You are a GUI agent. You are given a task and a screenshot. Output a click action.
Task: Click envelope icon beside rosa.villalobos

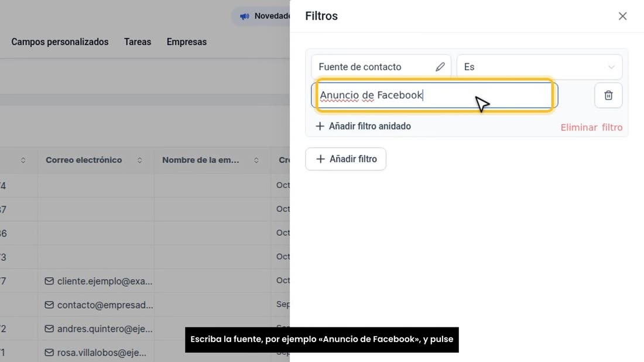(x=49, y=353)
